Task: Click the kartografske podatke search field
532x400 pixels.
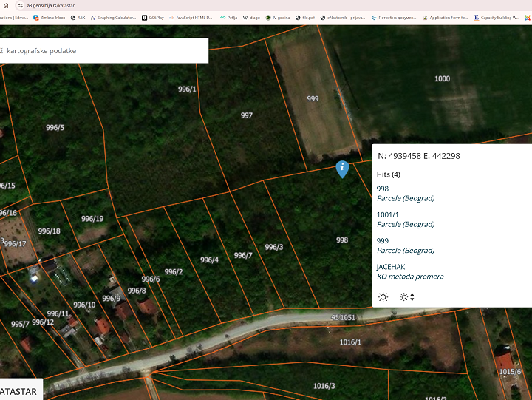Action: pos(103,50)
